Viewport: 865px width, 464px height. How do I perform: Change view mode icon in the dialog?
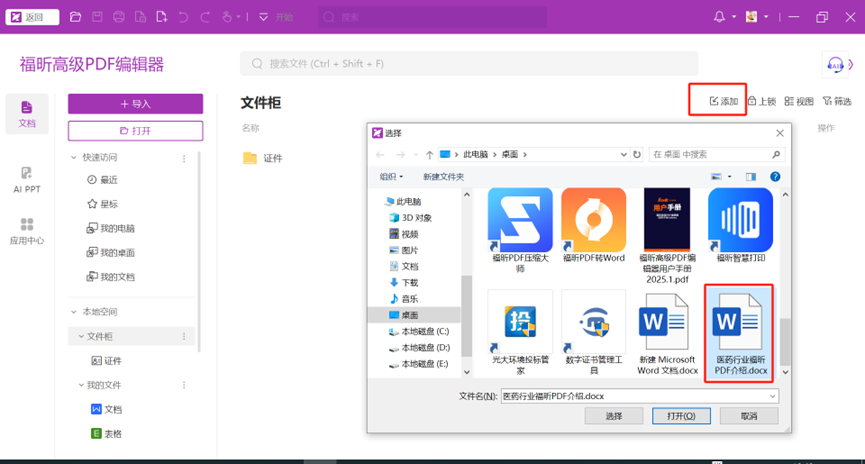[x=716, y=177]
